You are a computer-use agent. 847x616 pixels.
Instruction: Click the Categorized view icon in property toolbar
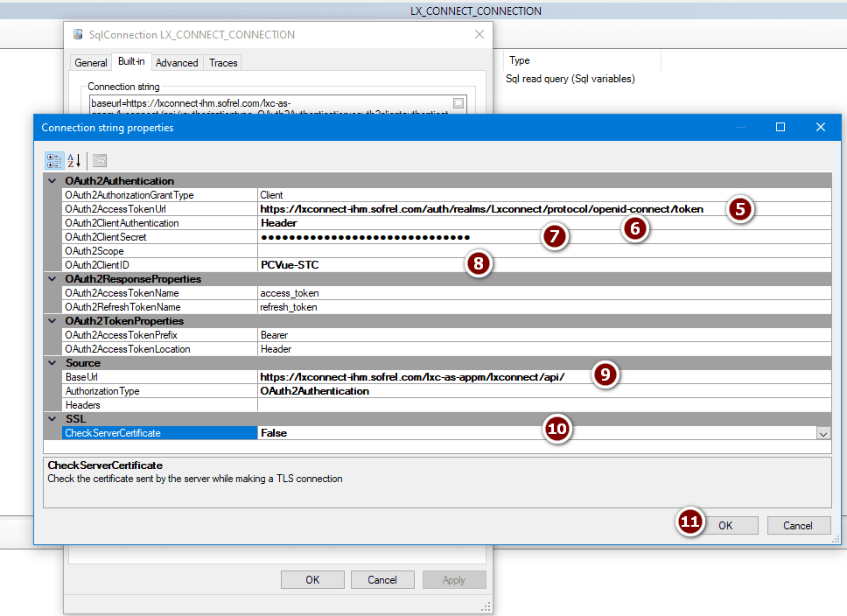[54, 161]
